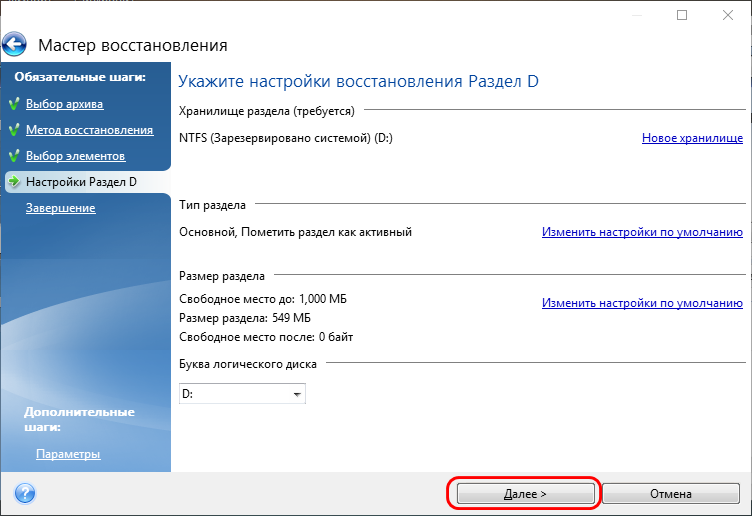Open the Выбор архива step
The height and width of the screenshot is (516, 752).
(x=64, y=104)
